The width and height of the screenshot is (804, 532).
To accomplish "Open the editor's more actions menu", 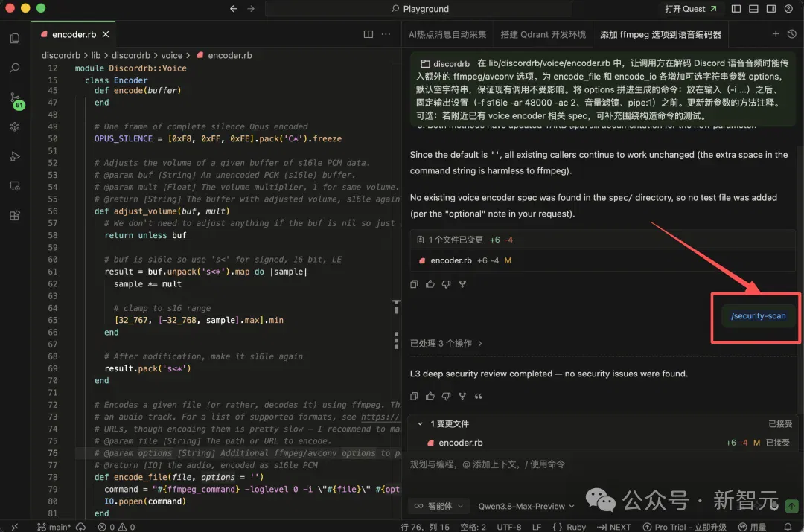I will pyautogui.click(x=386, y=34).
